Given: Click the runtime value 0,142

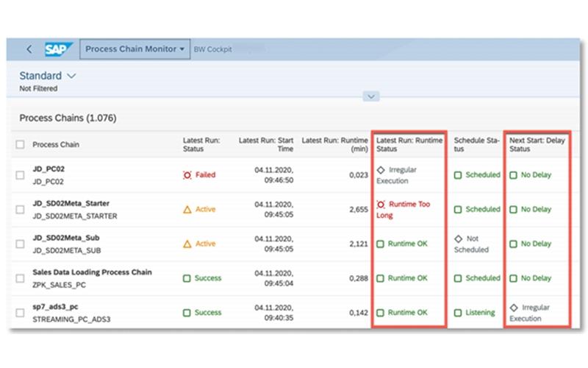Looking at the screenshot, I should [x=359, y=313].
